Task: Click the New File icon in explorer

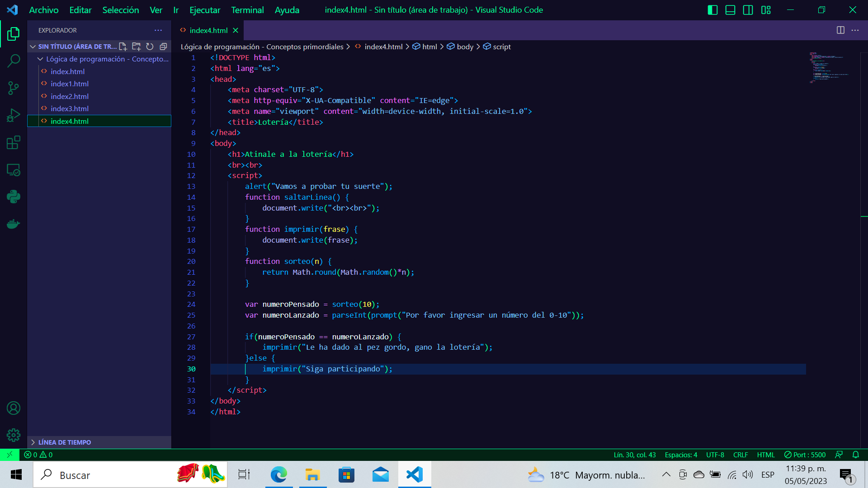Action: pyautogui.click(x=123, y=46)
